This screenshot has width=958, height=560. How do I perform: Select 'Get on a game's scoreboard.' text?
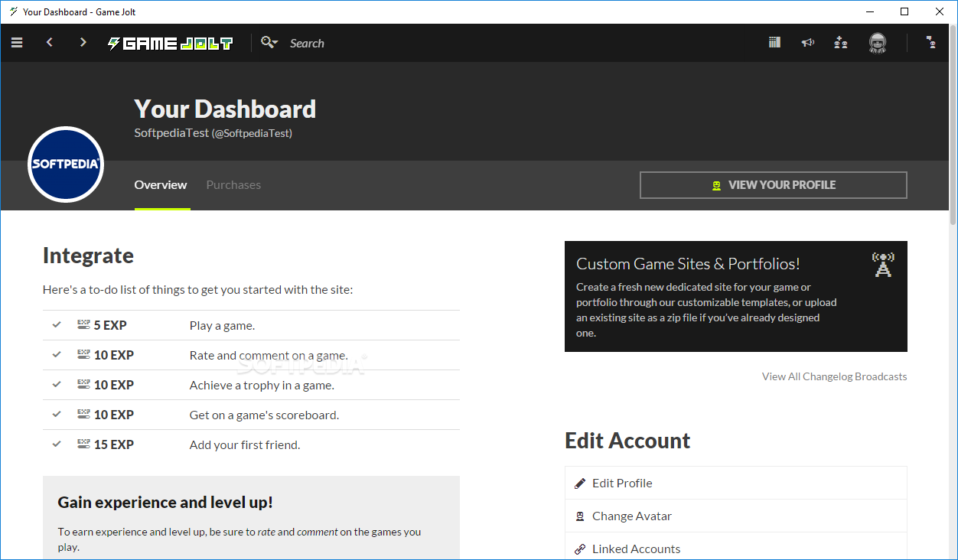pos(264,415)
